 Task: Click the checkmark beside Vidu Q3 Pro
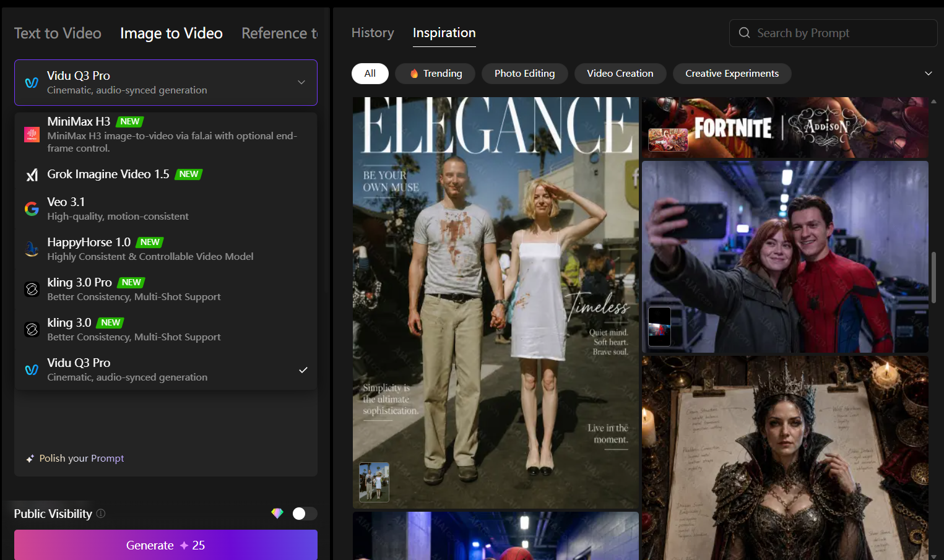(303, 370)
